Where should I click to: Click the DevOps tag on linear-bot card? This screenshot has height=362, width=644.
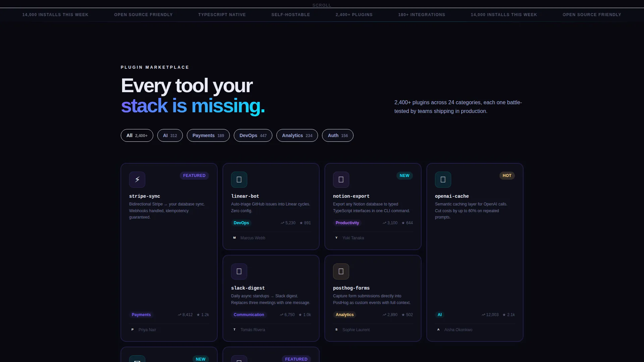click(241, 223)
